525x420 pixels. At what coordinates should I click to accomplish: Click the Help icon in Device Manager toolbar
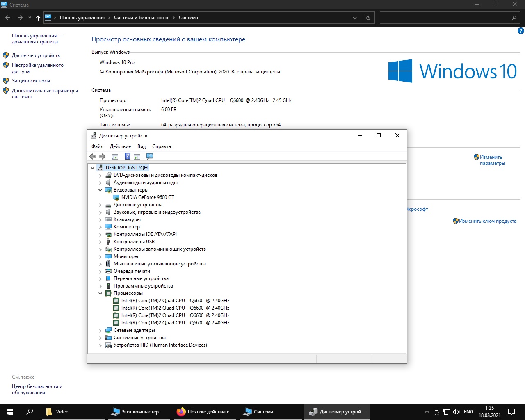pos(127,156)
